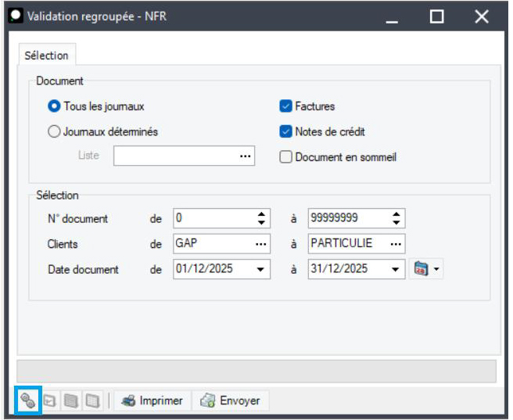Switch to the Sélection tab
The image size is (513, 420).
[46, 56]
